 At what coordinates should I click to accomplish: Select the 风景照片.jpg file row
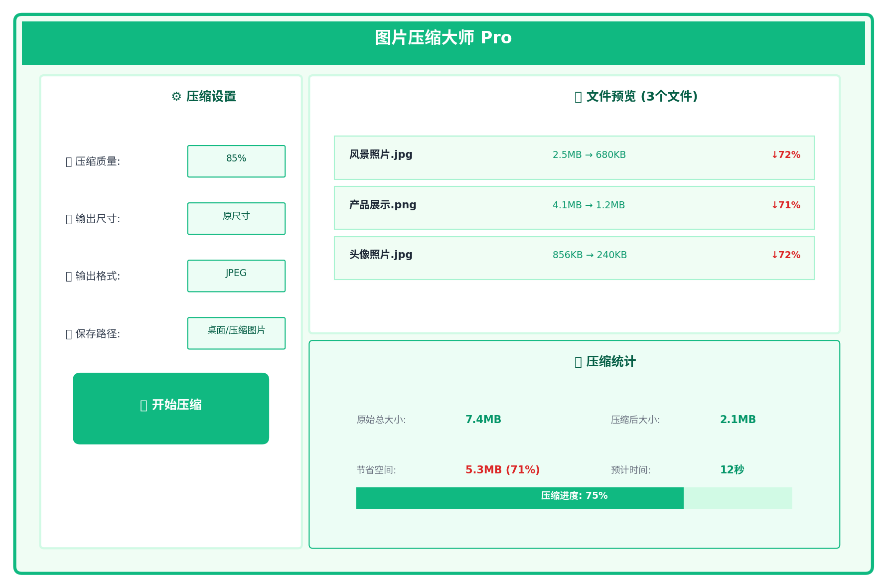(x=574, y=158)
